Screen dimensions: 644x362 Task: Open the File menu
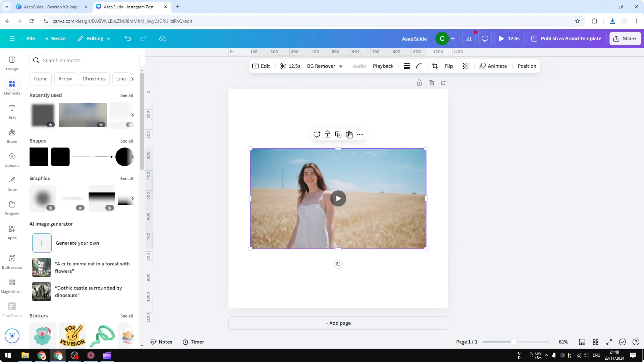(x=31, y=38)
